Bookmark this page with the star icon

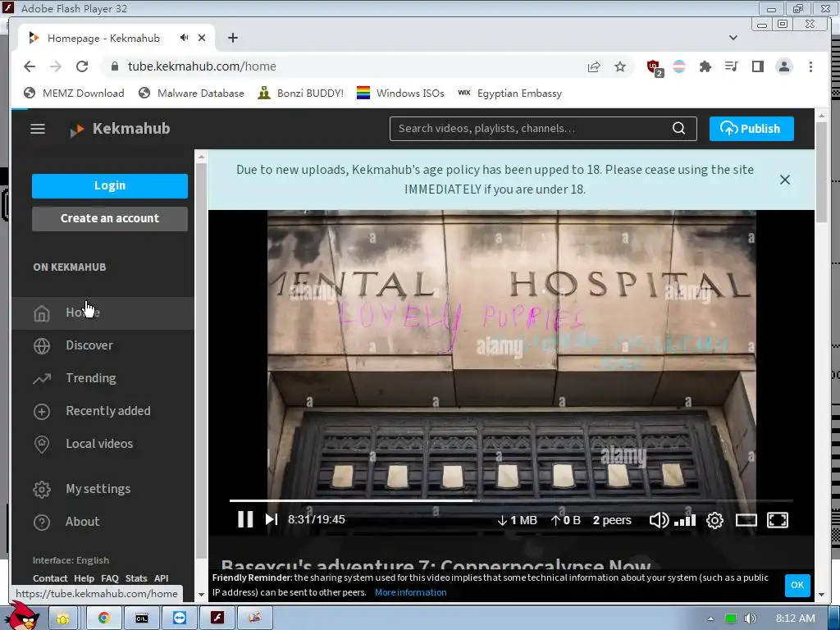pyautogui.click(x=620, y=67)
